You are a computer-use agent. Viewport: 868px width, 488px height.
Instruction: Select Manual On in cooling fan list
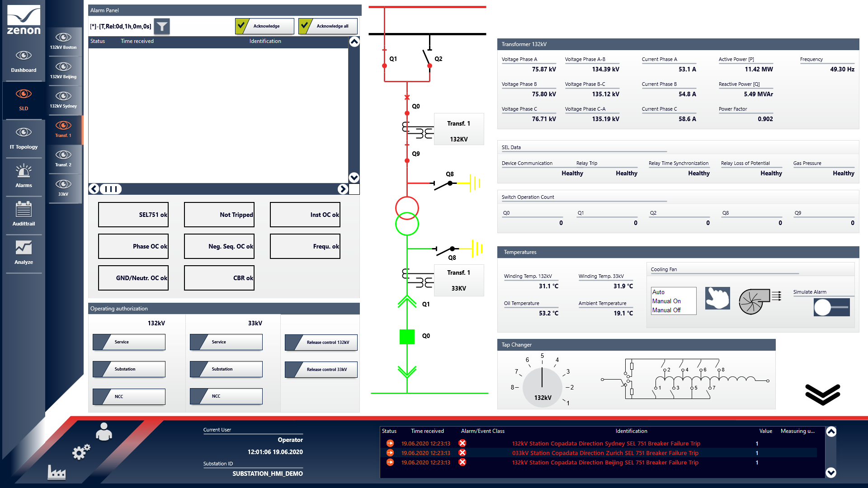click(666, 301)
